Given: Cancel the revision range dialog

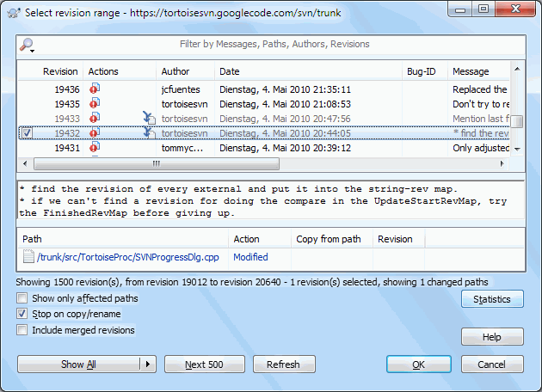Looking at the screenshot, I should coord(492,364).
